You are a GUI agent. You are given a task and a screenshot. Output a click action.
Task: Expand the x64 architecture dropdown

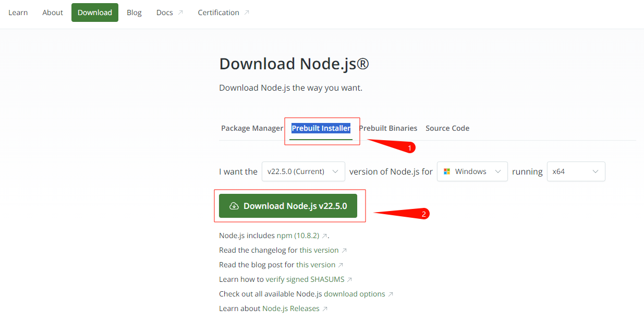[576, 171]
